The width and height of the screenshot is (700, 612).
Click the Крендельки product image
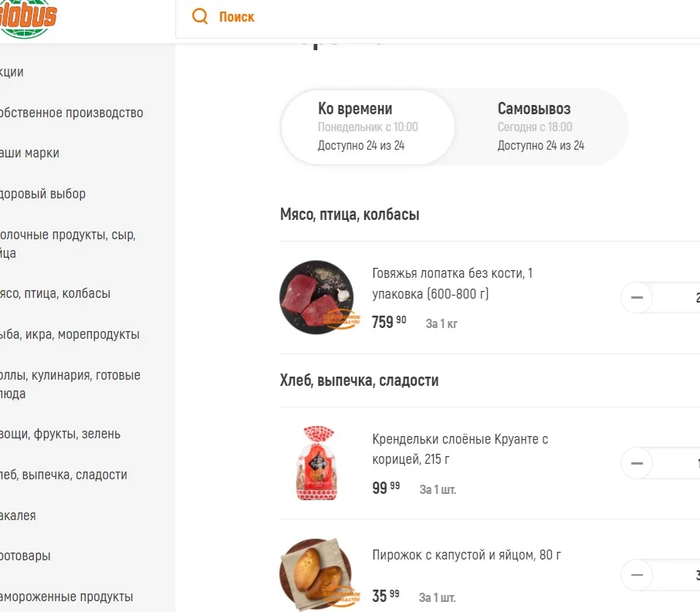(316, 463)
